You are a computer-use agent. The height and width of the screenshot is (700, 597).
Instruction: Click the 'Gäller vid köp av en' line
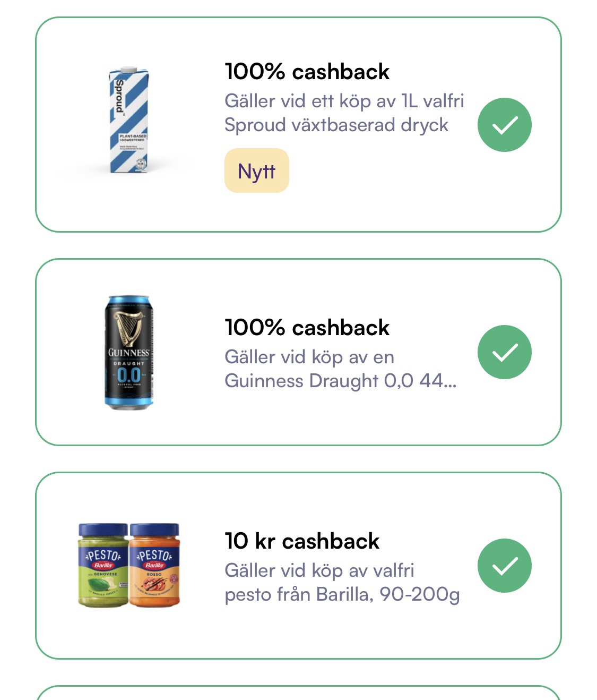point(309,357)
